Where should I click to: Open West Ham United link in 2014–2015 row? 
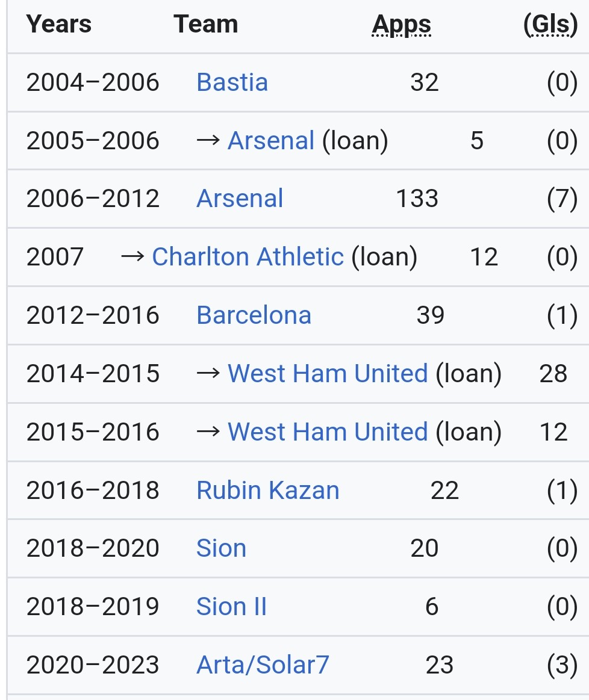(328, 373)
